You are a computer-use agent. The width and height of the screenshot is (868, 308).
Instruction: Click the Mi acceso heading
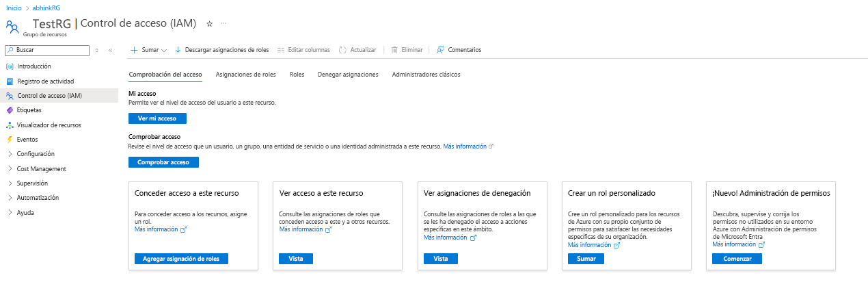pyautogui.click(x=143, y=93)
